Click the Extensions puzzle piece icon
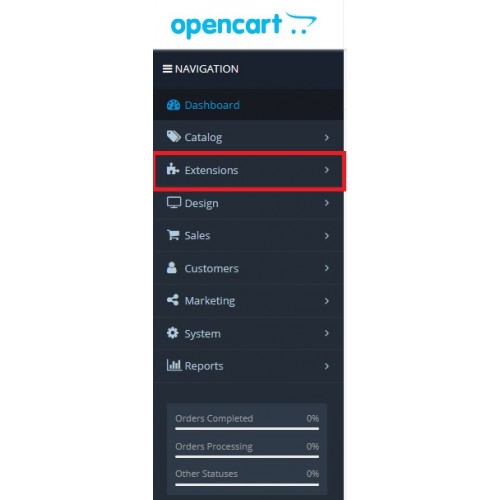 [x=173, y=169]
